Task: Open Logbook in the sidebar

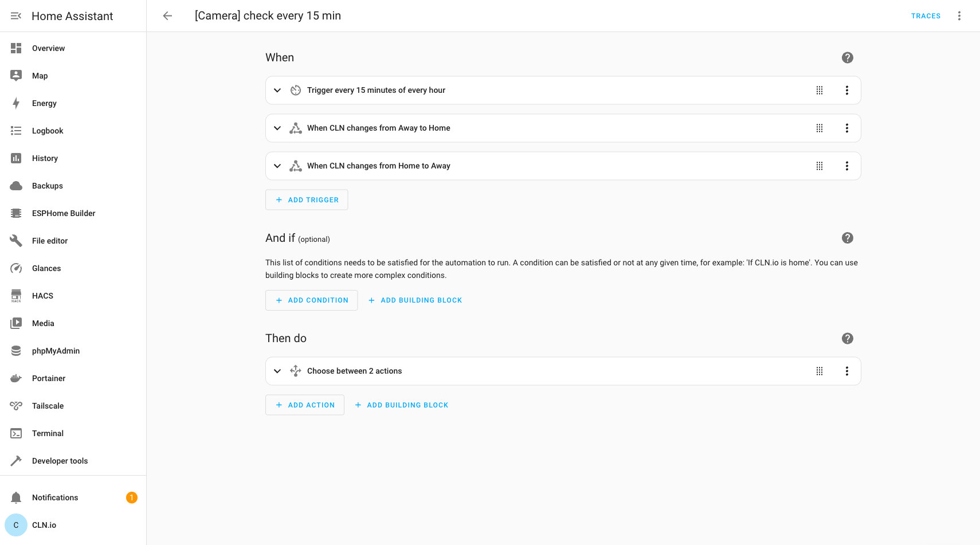Action: [73, 131]
